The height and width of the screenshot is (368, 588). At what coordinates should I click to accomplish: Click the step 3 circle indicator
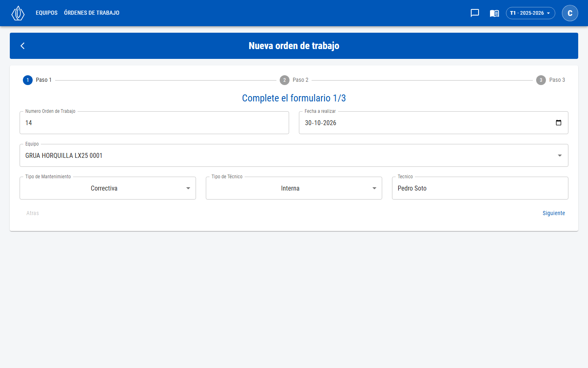click(541, 80)
